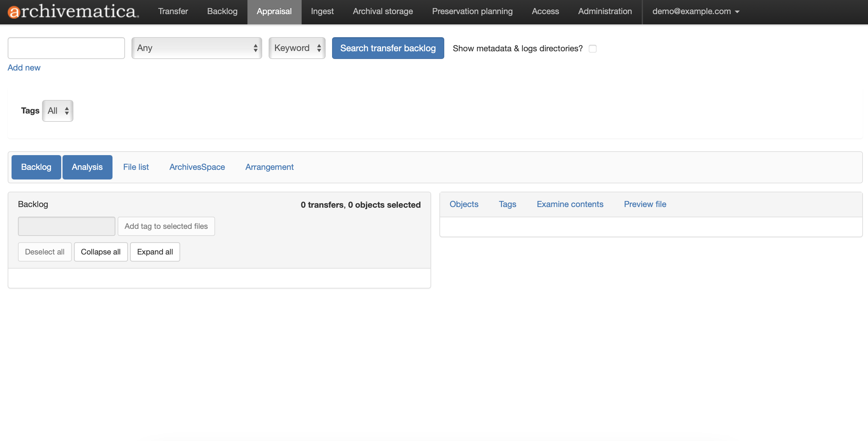Click the Add new link
868x441 pixels.
coord(24,68)
